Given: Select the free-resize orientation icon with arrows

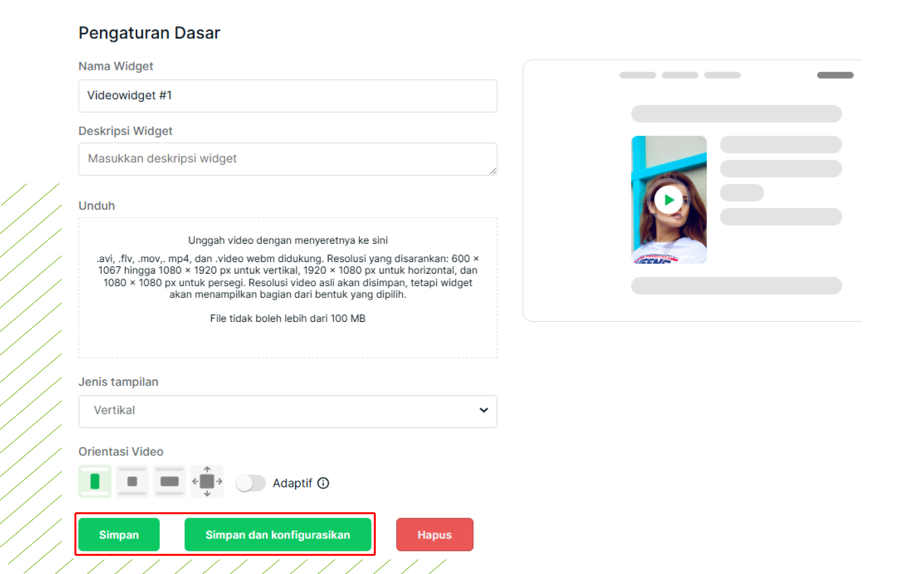Looking at the screenshot, I should click(x=207, y=481).
